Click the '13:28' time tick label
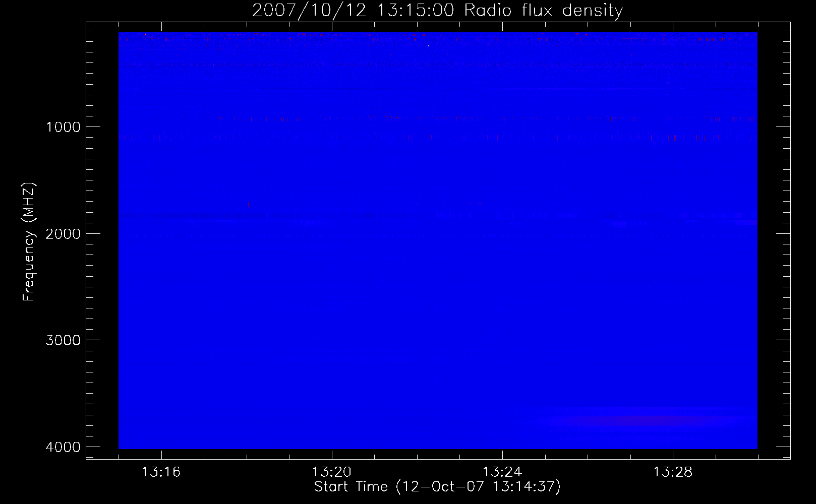 (x=673, y=472)
